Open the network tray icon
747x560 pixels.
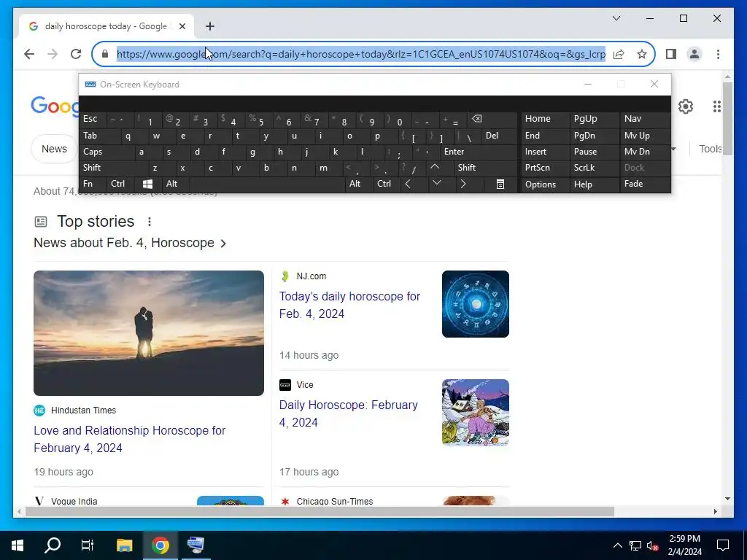point(635,545)
